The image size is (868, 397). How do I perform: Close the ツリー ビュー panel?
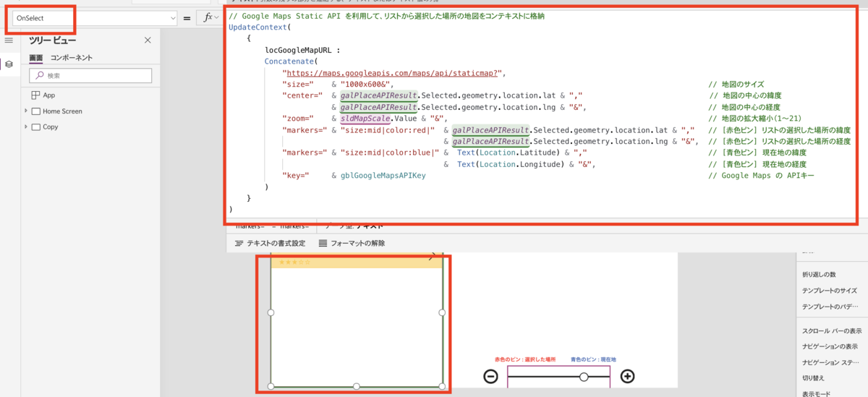[x=148, y=40]
